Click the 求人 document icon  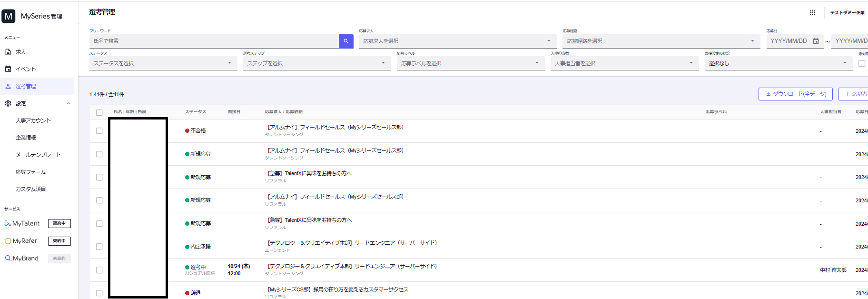point(8,52)
